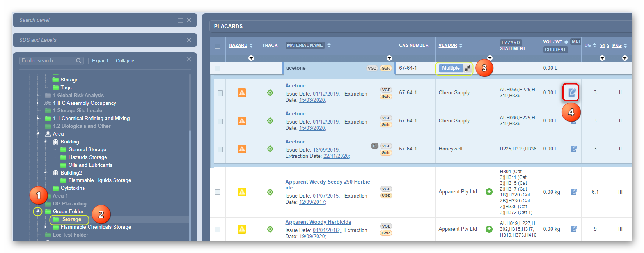This screenshot has width=644, height=253.
Task: Click yellow hazard icon for Apparent Weedy Seedy
Action: 242,192
